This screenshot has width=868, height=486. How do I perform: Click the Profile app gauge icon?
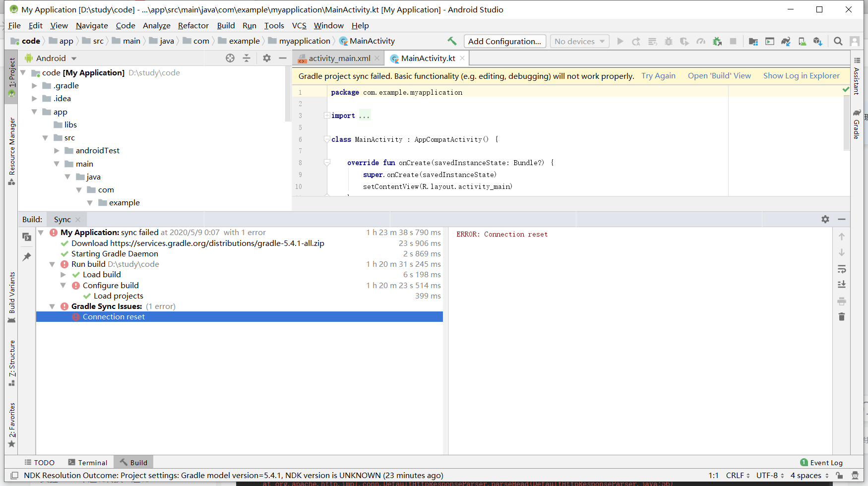coord(701,41)
